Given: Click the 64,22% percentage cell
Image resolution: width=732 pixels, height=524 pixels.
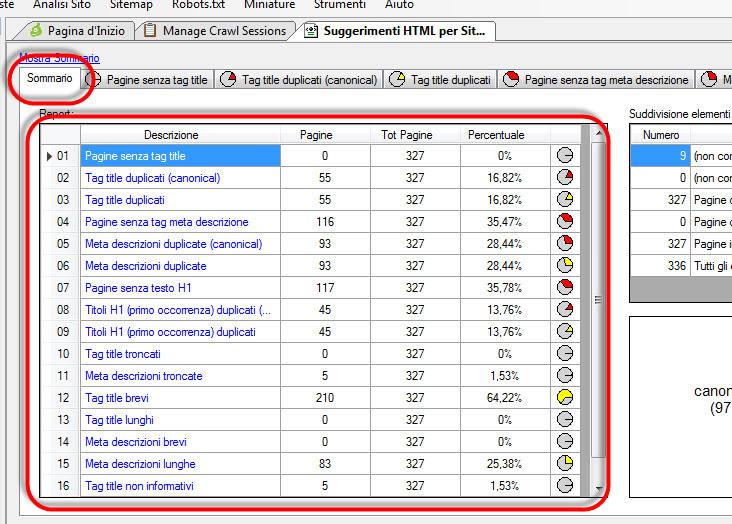Looking at the screenshot, I should click(x=505, y=398).
